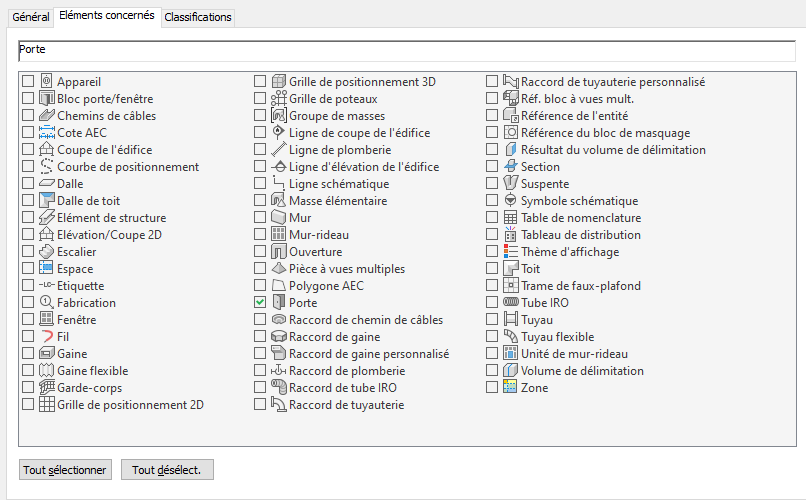Click the Mur-rideau curtain wall icon

coord(278,235)
